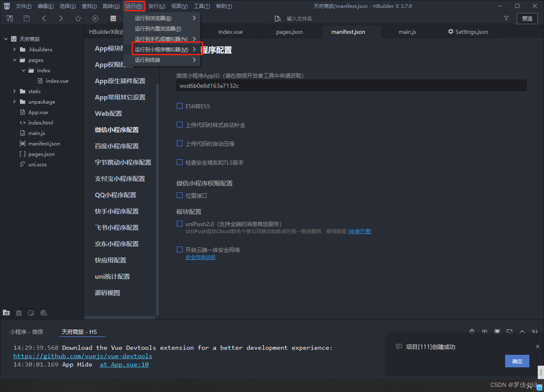
Task: Open a new terminal from the console
Action: coord(510,331)
